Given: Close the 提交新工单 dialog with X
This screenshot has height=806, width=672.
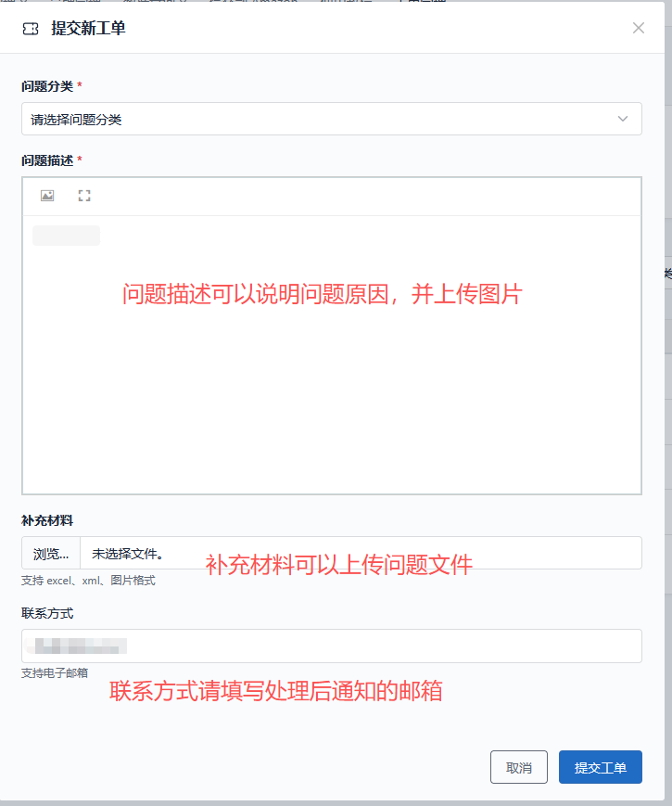Looking at the screenshot, I should [639, 28].
